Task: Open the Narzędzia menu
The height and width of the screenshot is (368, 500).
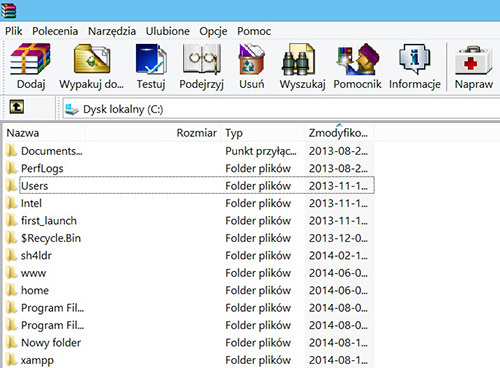Action: [112, 31]
